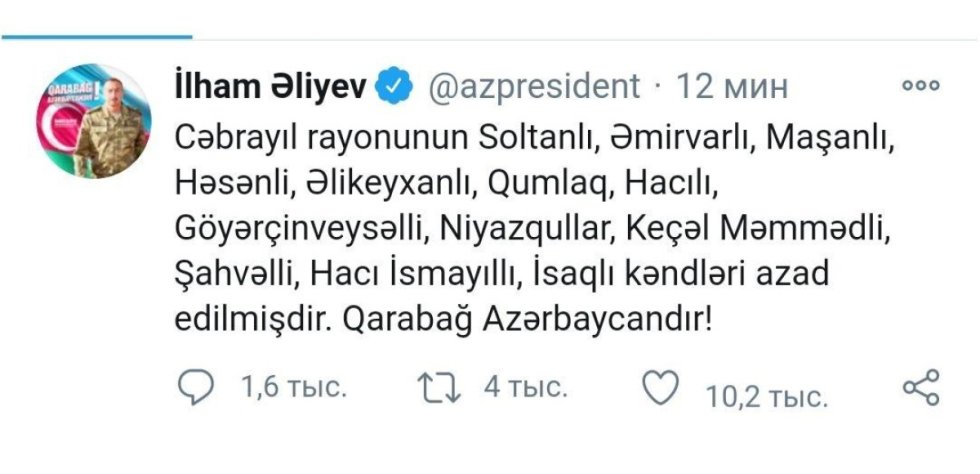Click the 12 мин timestamp
The image size is (980, 474).
click(733, 88)
